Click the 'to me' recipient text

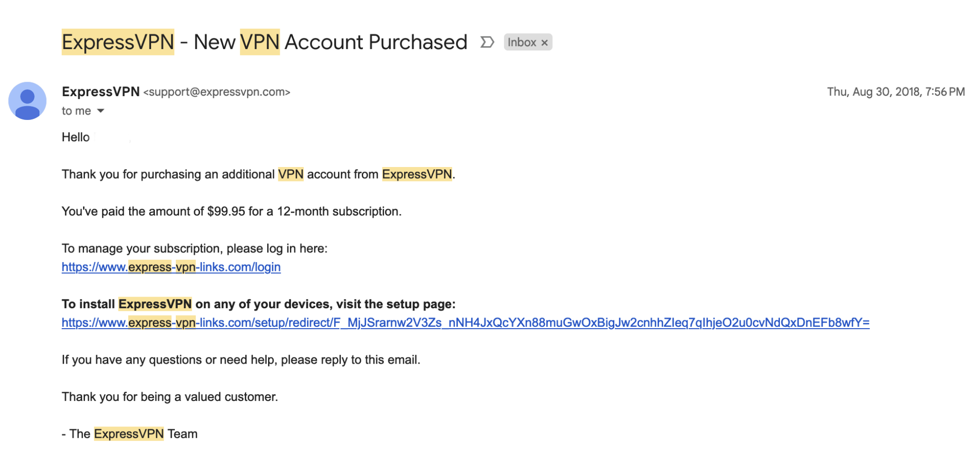click(76, 111)
